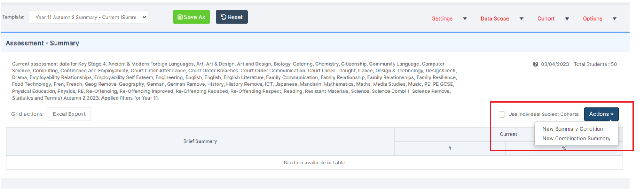Toggle the Actions dropdown button
This screenshot has height=195, width=644.
tap(601, 114)
